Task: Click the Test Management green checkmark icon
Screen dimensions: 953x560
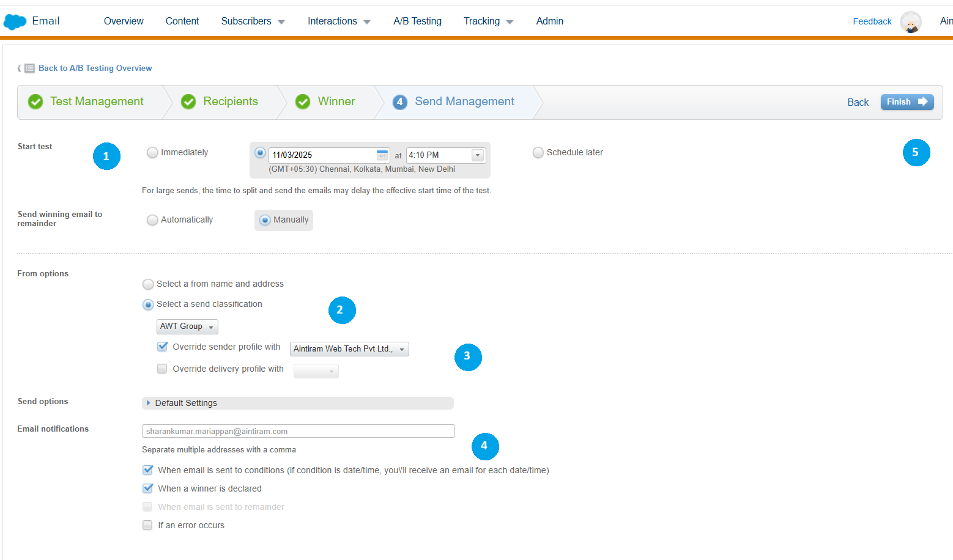Action: click(35, 101)
